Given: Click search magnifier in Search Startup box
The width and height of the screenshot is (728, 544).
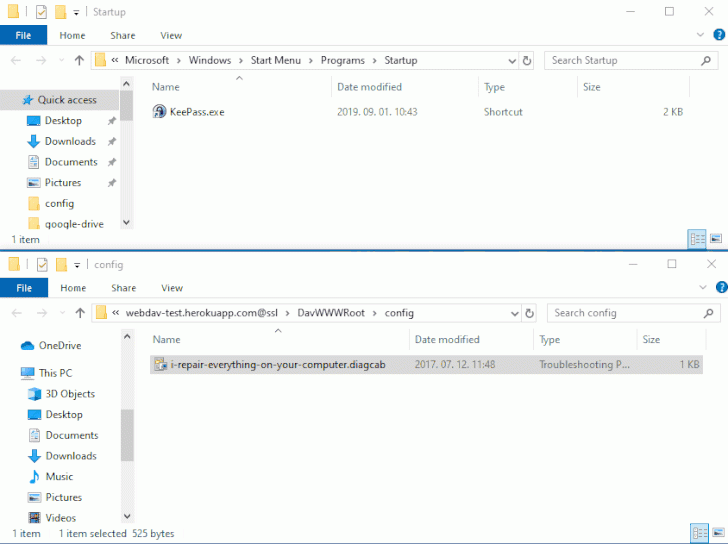Looking at the screenshot, I should [706, 60].
